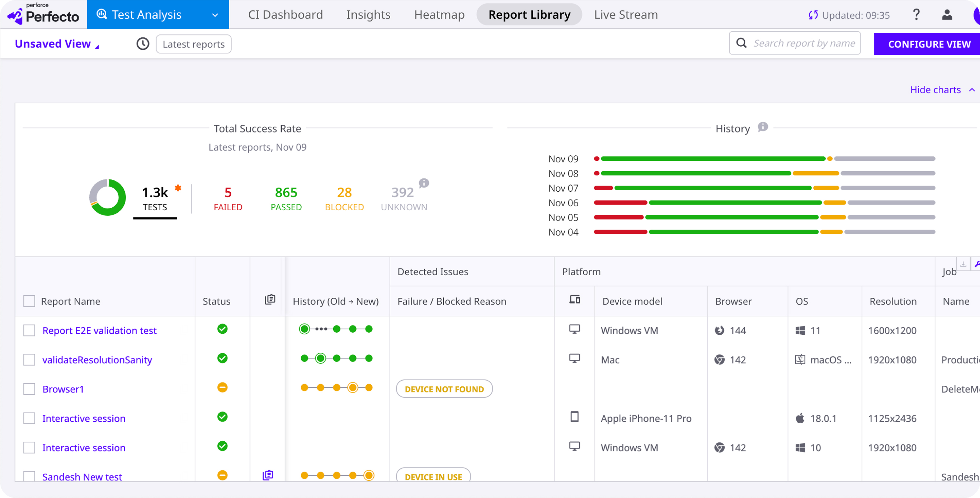Click the info icon next to Unknown count
980x498 pixels.
coord(424,183)
